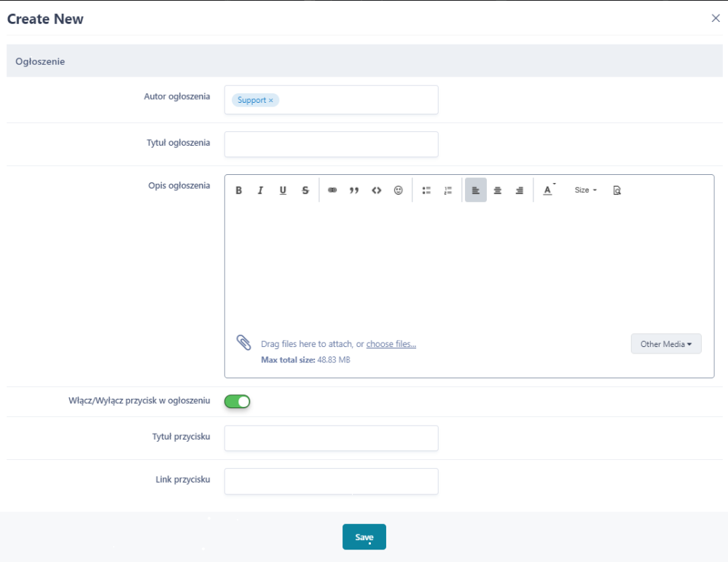Open the Size dropdown

tap(585, 190)
